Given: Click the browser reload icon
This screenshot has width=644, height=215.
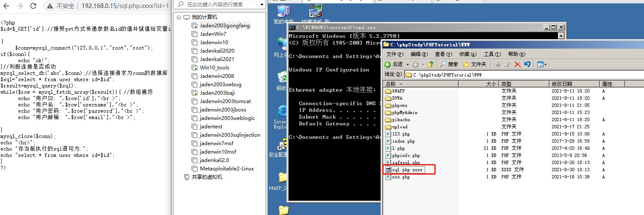Looking at the screenshot, I should pos(34,6).
